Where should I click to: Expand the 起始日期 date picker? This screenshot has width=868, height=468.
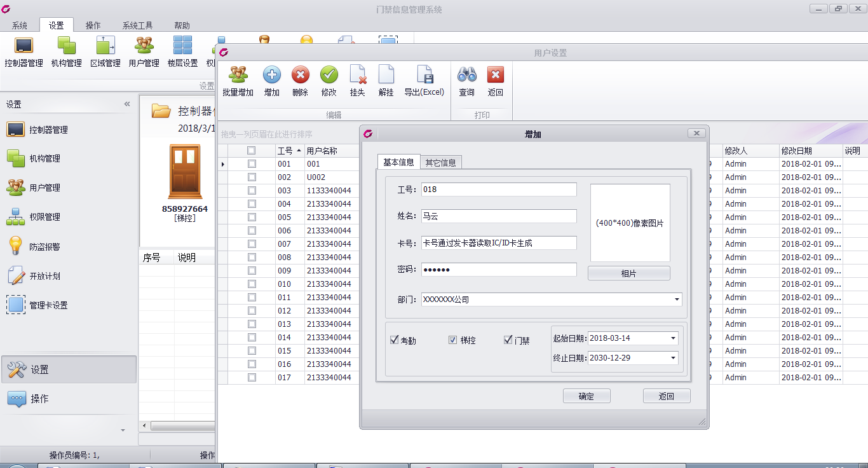[x=673, y=338]
